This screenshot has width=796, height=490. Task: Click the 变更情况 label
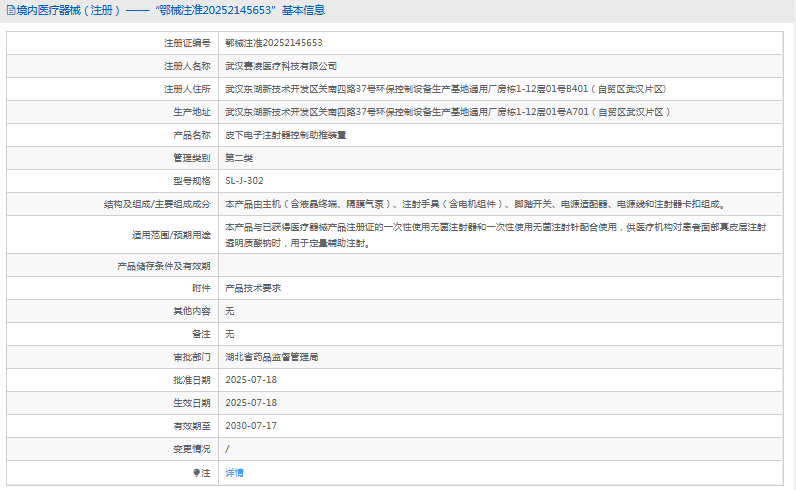[191, 449]
